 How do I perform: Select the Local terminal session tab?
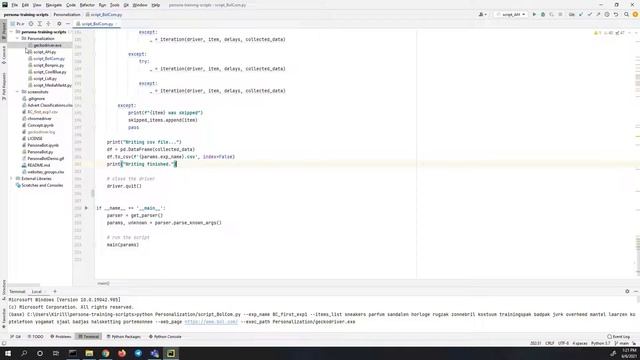tap(37, 291)
